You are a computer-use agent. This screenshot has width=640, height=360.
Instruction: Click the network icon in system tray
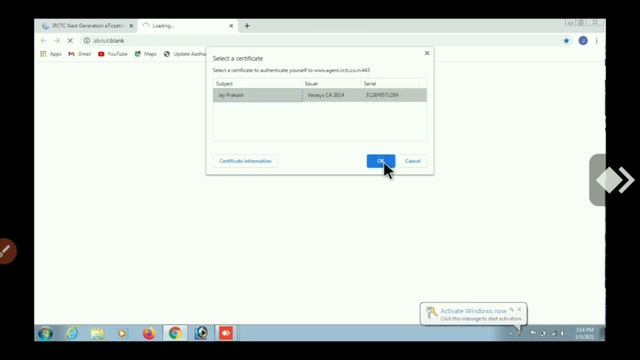pyautogui.click(x=553, y=333)
